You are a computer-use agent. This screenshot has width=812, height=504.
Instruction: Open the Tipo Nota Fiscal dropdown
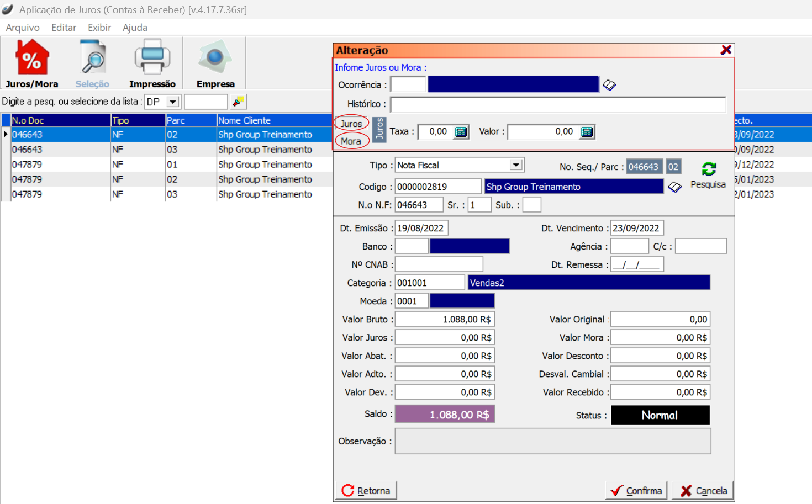[516, 165]
